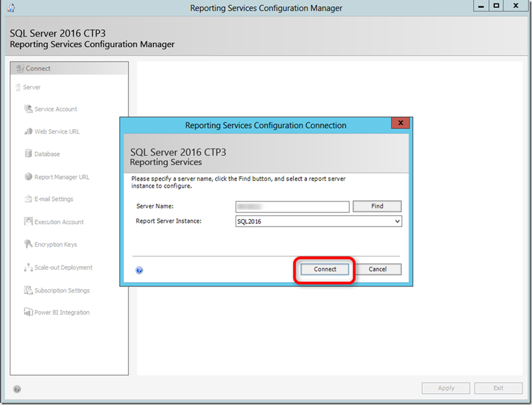The width and height of the screenshot is (532, 405).
Task: Click the application icon in title bar
Action: [11, 8]
